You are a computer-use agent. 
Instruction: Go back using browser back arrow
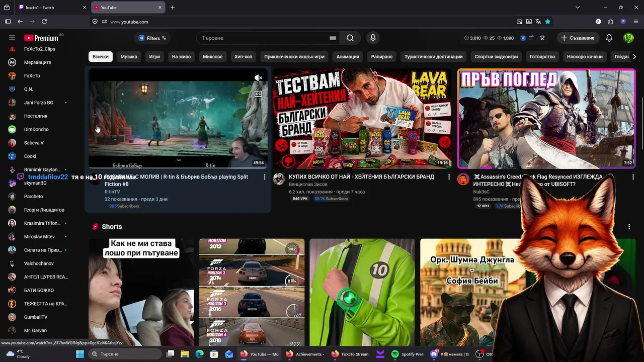coord(20,22)
